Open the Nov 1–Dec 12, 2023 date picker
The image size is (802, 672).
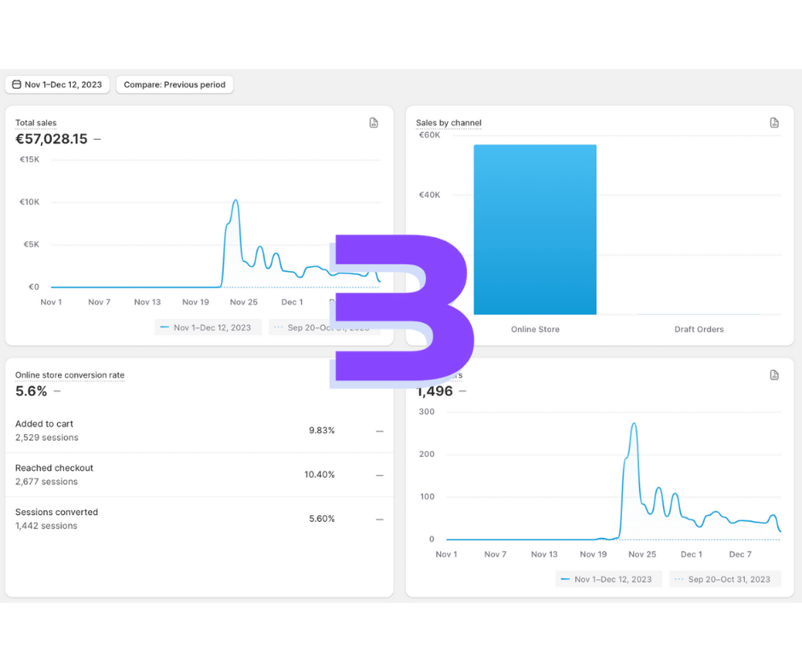57,84
